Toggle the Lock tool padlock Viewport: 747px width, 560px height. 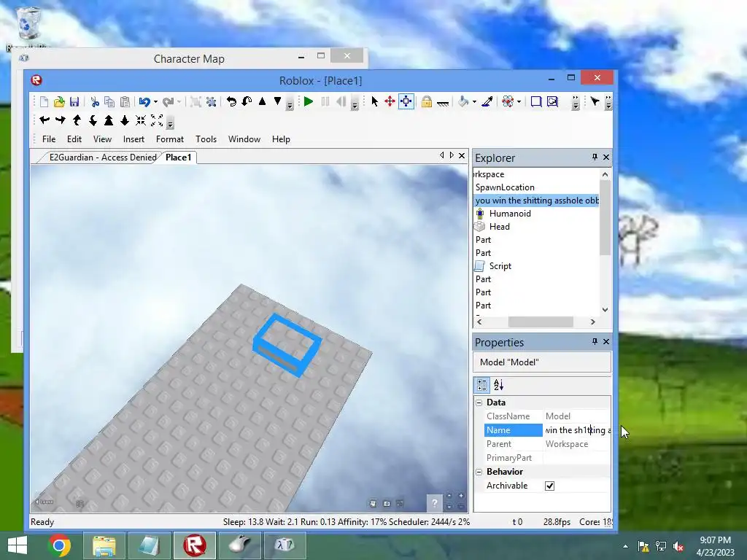[x=426, y=101]
